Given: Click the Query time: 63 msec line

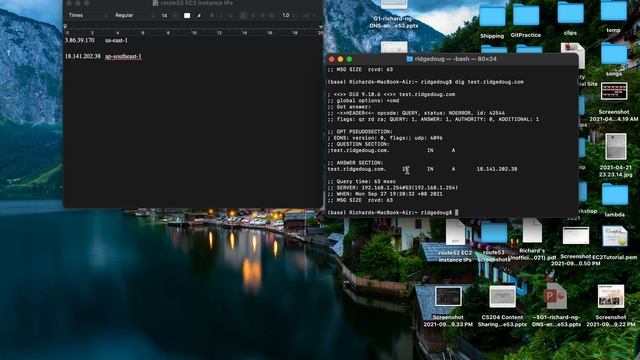Looking at the screenshot, I should pos(362,182).
